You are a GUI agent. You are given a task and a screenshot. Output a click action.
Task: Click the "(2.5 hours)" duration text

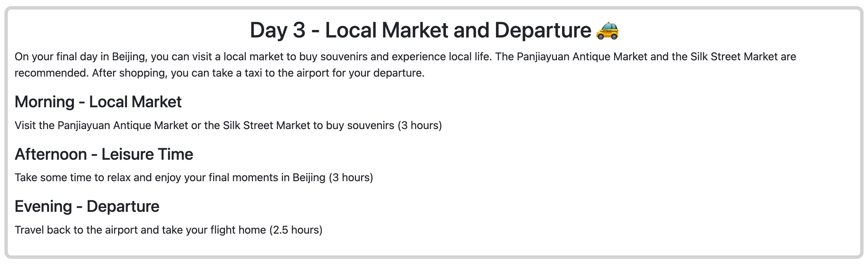(x=296, y=230)
